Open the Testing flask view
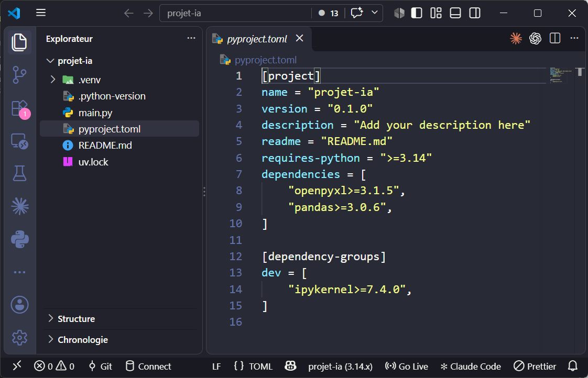This screenshot has height=378, width=588. coord(19,174)
